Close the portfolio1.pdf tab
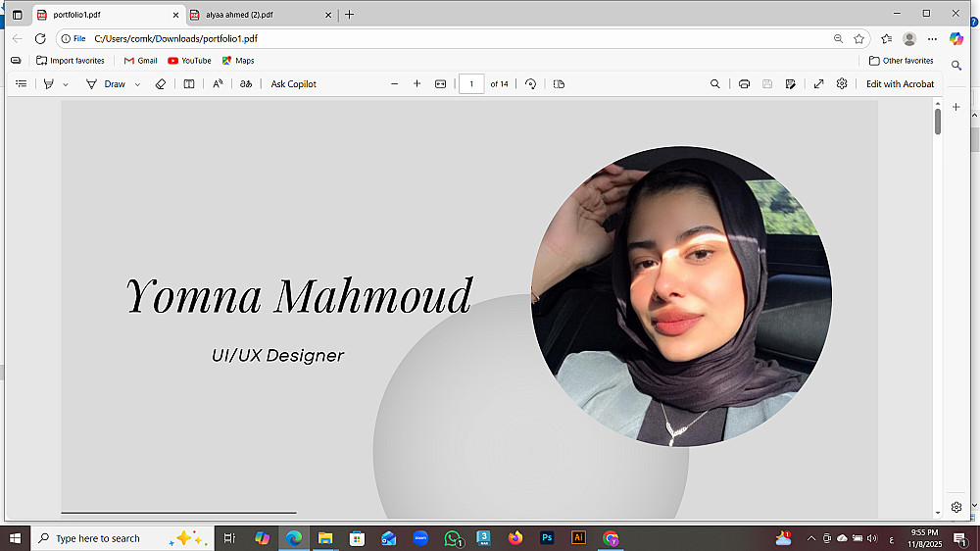This screenshot has height=551, width=980. (x=175, y=15)
